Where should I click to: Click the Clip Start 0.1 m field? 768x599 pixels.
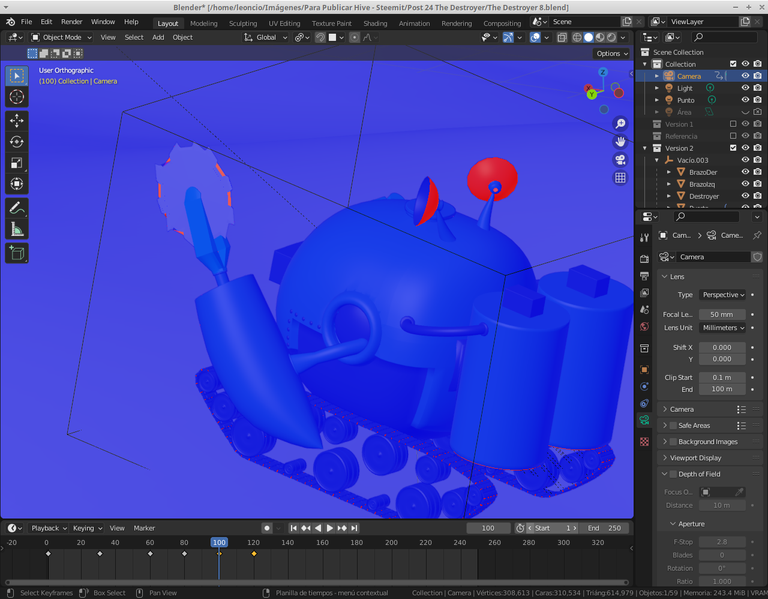tap(722, 378)
